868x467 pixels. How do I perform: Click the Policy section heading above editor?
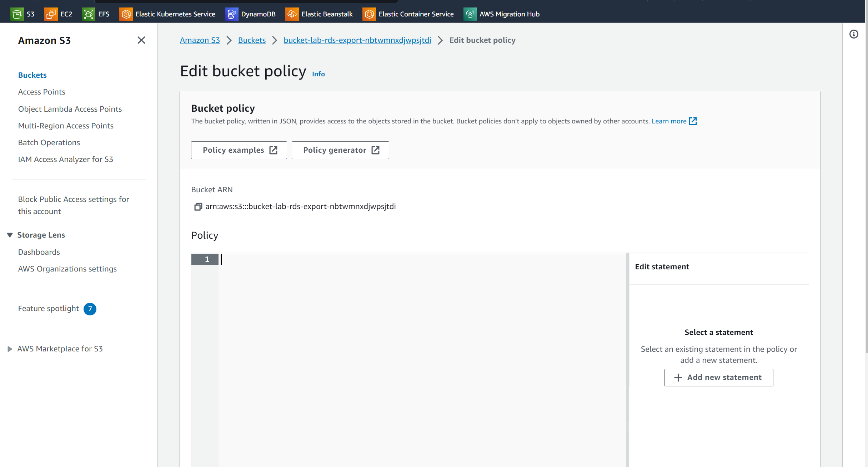[205, 235]
